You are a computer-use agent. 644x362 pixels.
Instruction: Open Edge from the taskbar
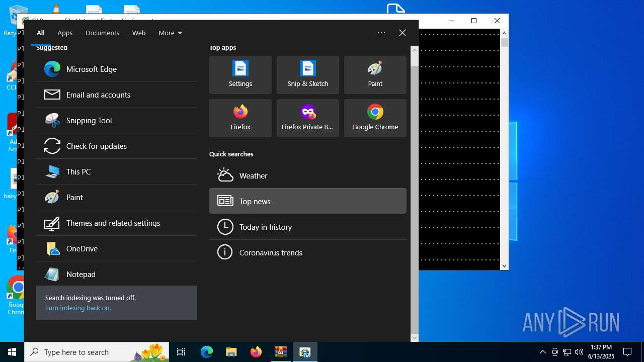pos(207,352)
